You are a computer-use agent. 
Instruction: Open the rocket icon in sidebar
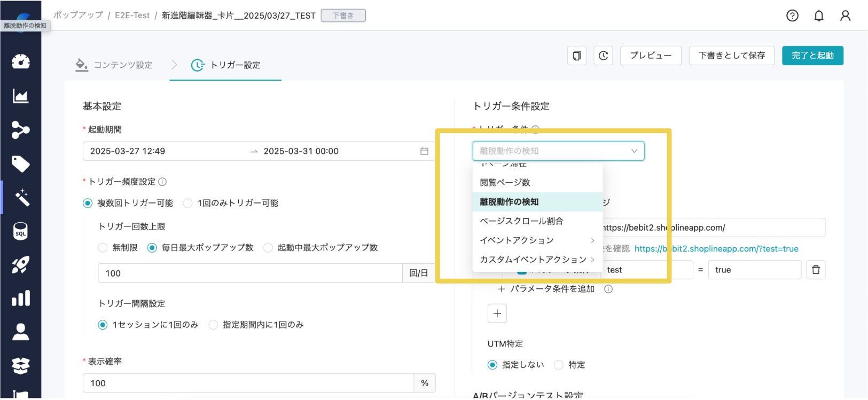21,265
